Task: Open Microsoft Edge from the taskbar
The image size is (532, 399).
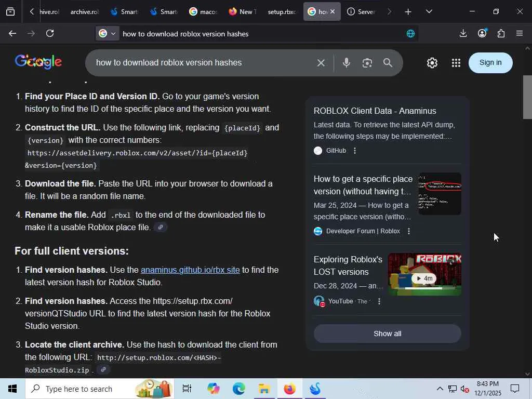Action: (239, 389)
